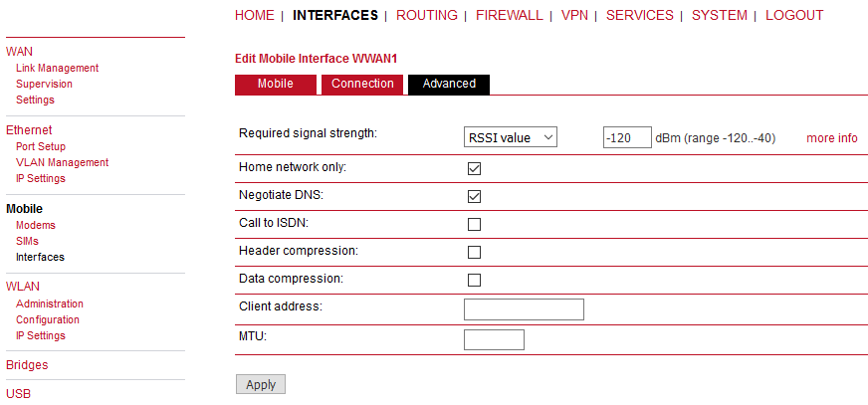Viewport: 868px width, 405px height.
Task: Check the Call to ISDN option
Action: 474,225
